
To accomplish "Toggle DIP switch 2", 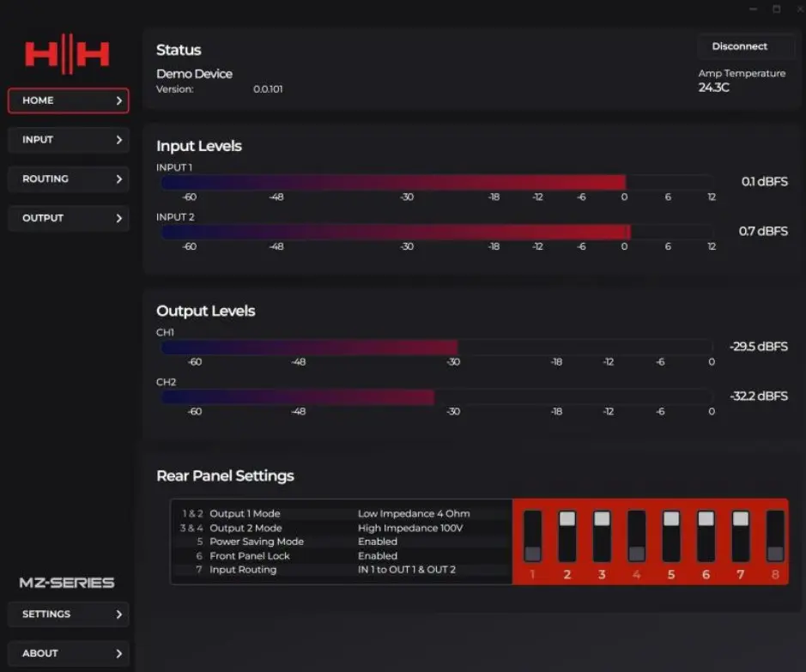I will [x=567, y=536].
